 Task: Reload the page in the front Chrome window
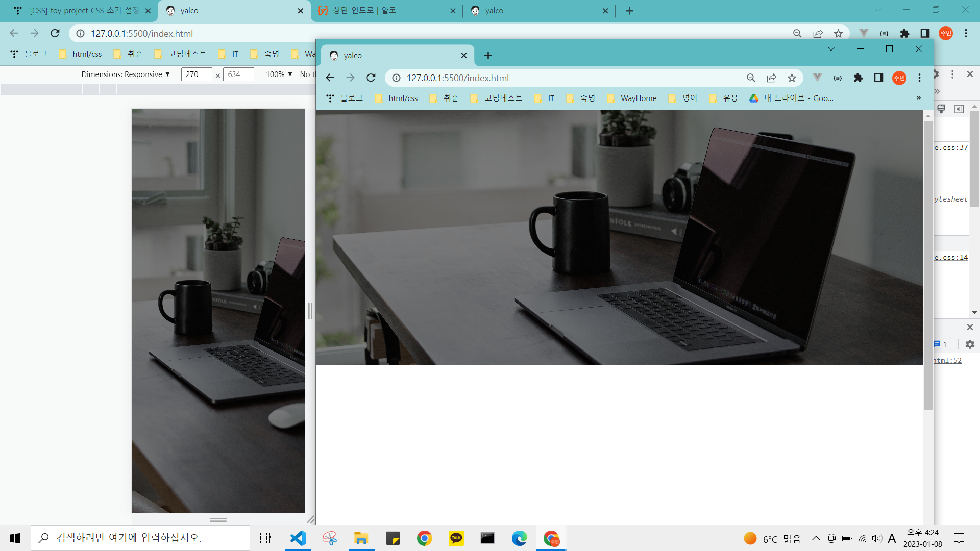pyautogui.click(x=371, y=78)
